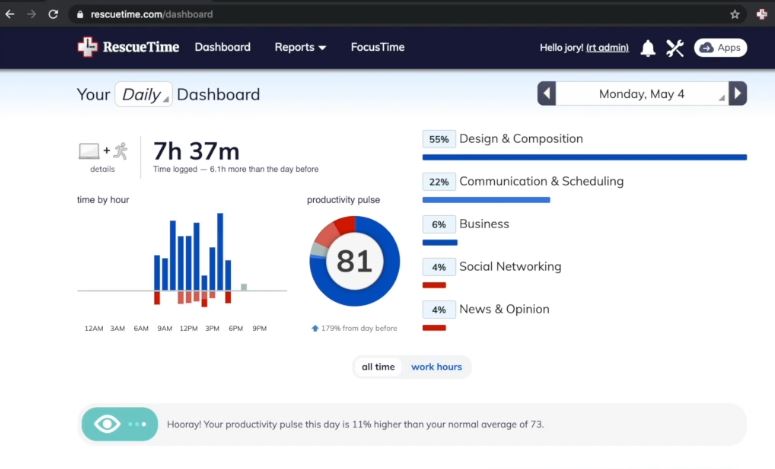Click the eye icon insight button
The image size is (775, 469).
point(120,424)
